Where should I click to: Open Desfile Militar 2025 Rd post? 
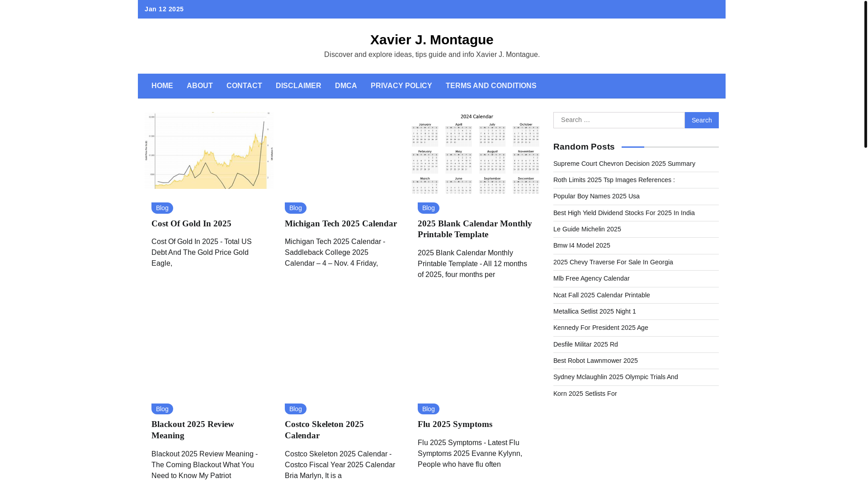pyautogui.click(x=585, y=344)
